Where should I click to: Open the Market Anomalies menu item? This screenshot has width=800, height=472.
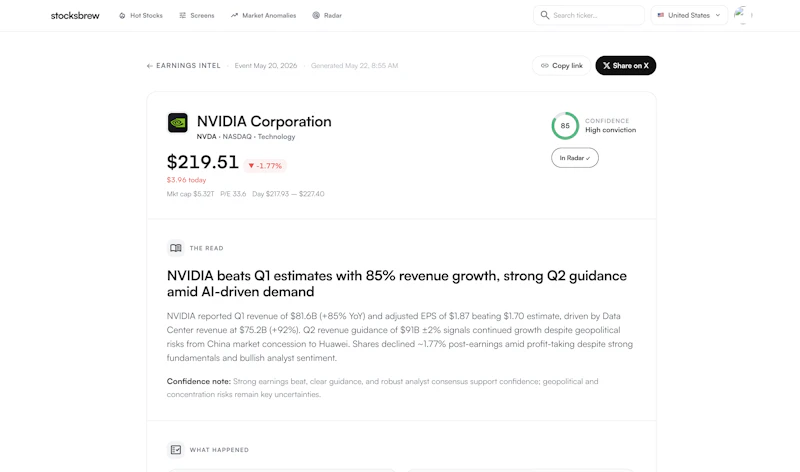(x=263, y=15)
